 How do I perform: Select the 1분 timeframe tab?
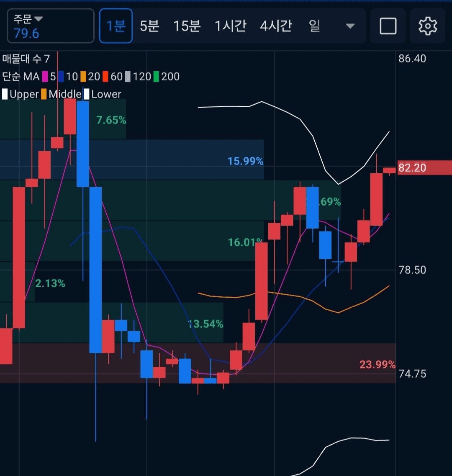coord(116,26)
